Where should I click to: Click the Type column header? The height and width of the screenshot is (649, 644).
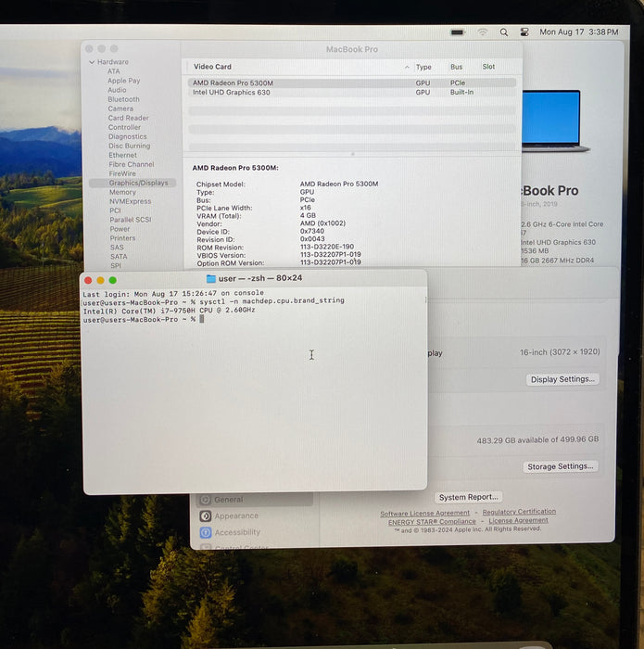tap(423, 67)
